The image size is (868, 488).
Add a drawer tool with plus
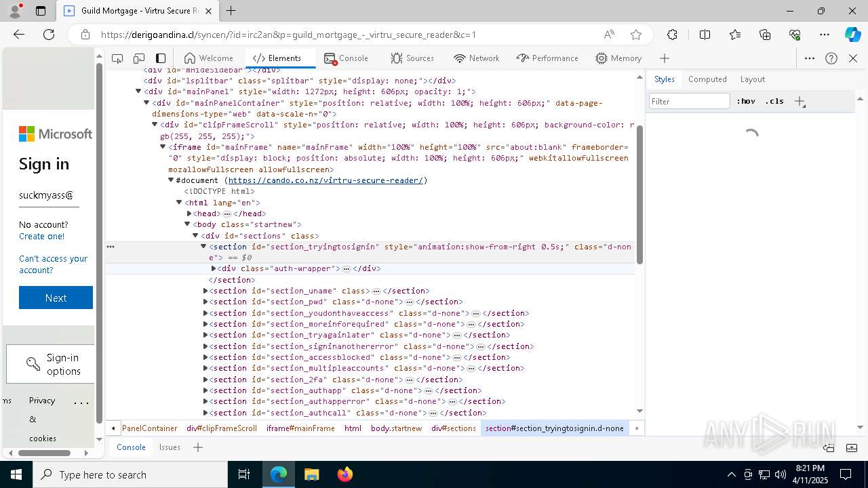198,447
